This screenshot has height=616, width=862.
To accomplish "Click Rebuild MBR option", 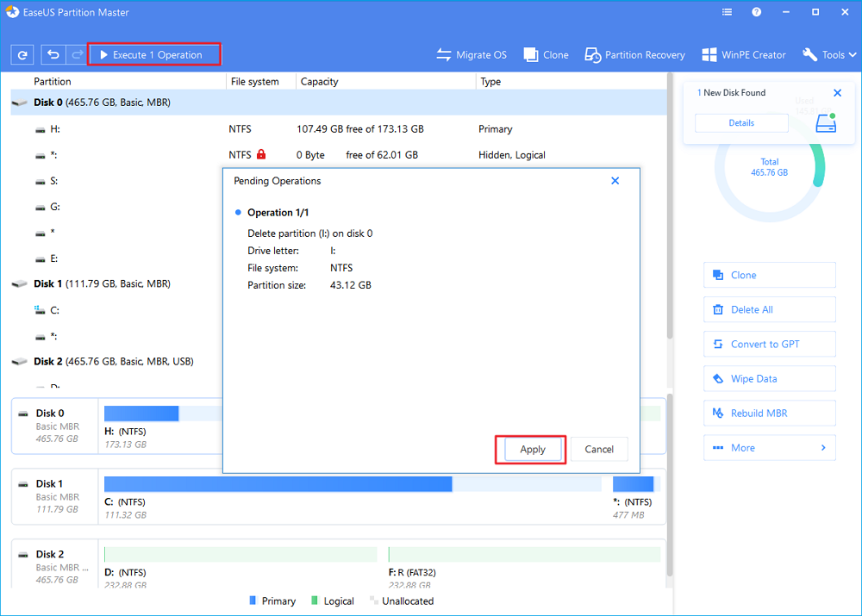I will [769, 414].
